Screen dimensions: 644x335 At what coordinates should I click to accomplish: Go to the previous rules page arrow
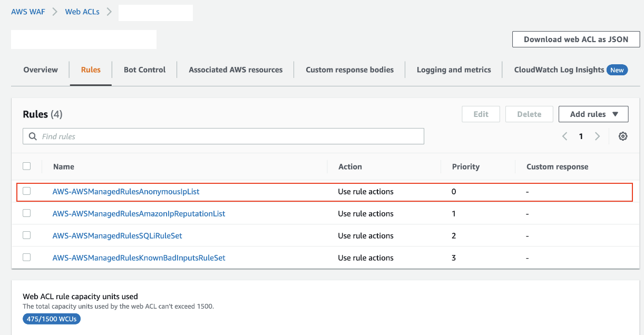coord(564,136)
